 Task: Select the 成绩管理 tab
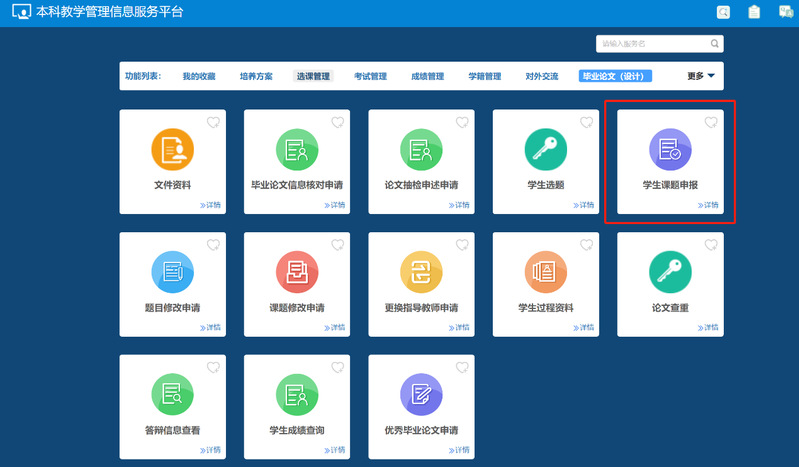point(427,76)
